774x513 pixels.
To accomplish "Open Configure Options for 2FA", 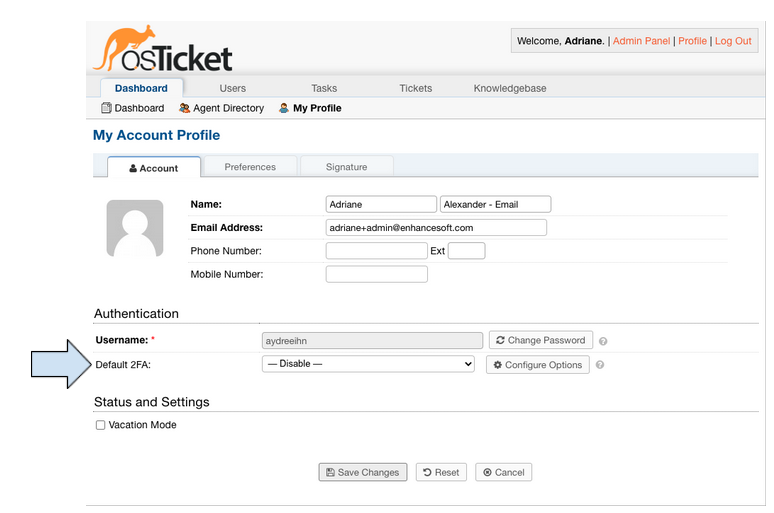I will tap(538, 365).
